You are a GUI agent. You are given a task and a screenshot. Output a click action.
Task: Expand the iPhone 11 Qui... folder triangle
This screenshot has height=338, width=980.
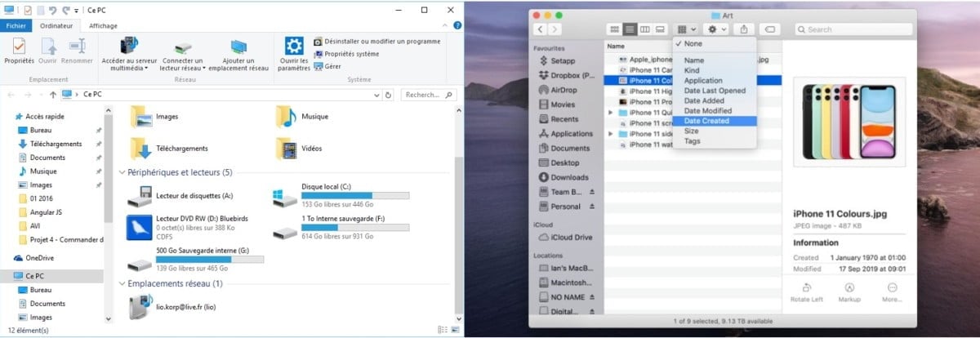[x=611, y=112]
